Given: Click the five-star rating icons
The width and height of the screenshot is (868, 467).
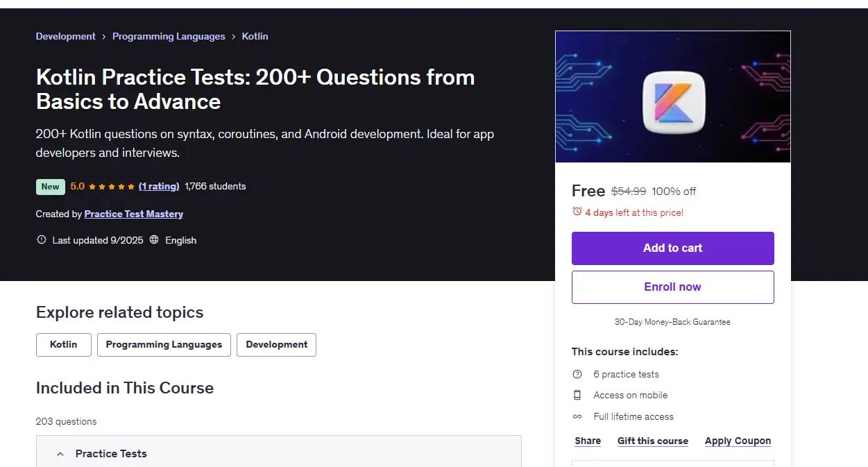Looking at the screenshot, I should pos(112,186).
